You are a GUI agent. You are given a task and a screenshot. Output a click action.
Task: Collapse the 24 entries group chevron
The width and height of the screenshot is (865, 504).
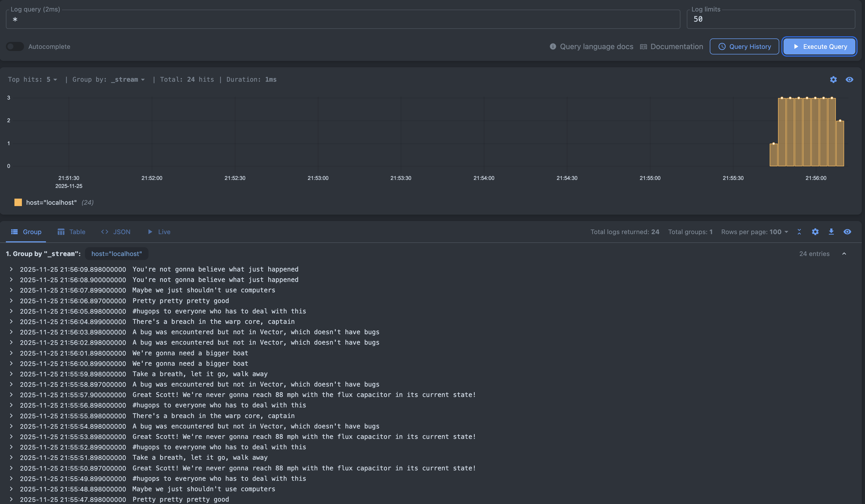tap(844, 254)
